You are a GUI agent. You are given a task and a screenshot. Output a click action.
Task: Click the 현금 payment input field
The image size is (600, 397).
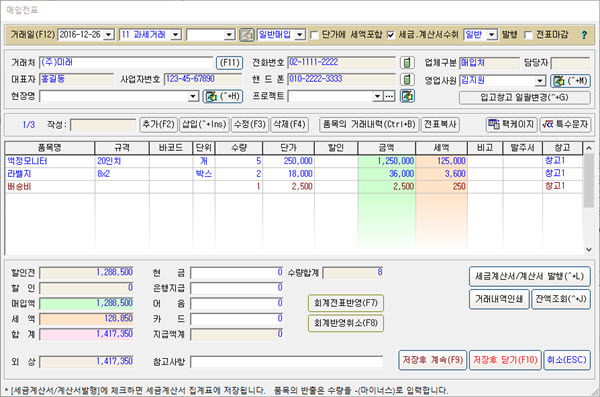pyautogui.click(x=236, y=273)
